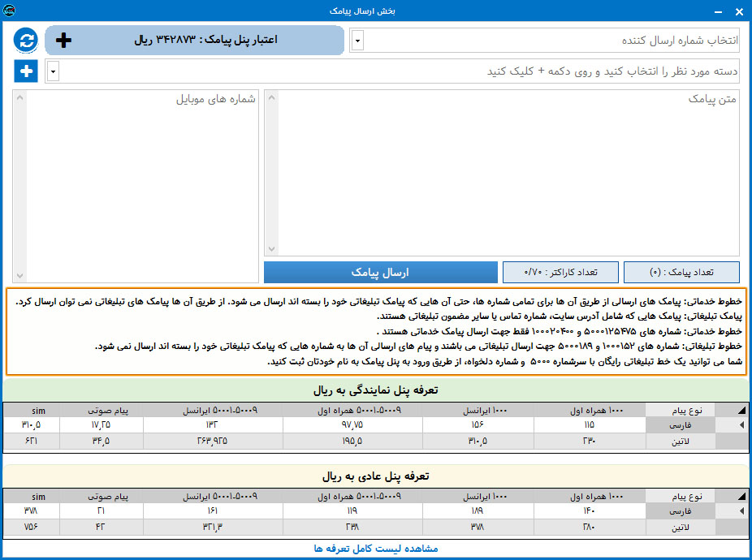Click the contact group selection field

point(392,71)
